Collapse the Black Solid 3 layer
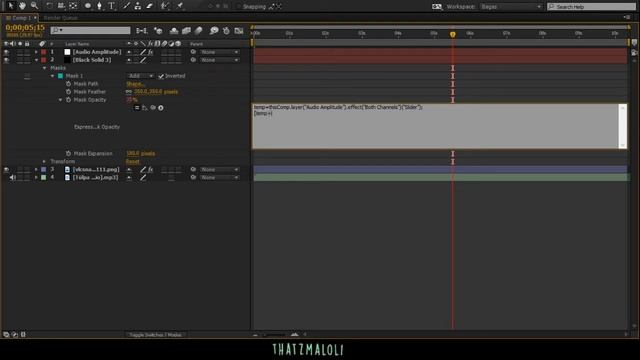 36,60
